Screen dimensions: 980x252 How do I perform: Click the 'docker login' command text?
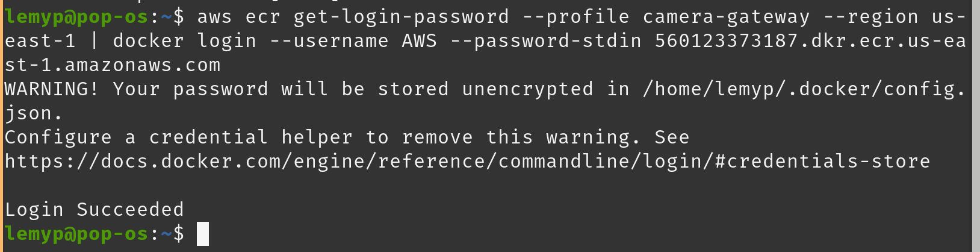click(185, 41)
